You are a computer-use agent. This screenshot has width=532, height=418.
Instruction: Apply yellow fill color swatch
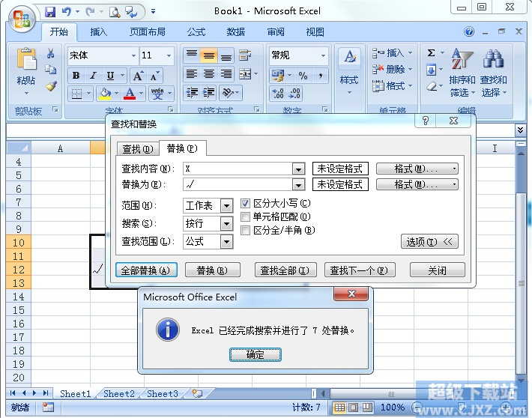tap(105, 93)
